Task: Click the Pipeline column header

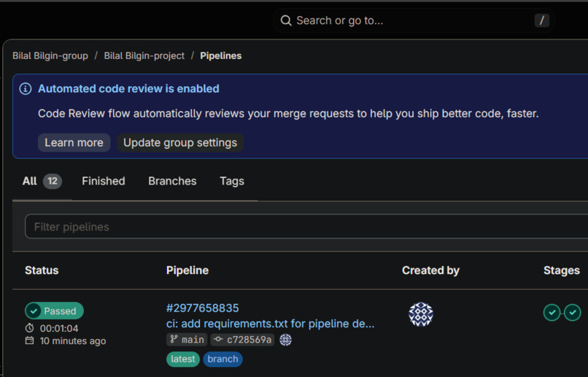Action: [187, 271]
